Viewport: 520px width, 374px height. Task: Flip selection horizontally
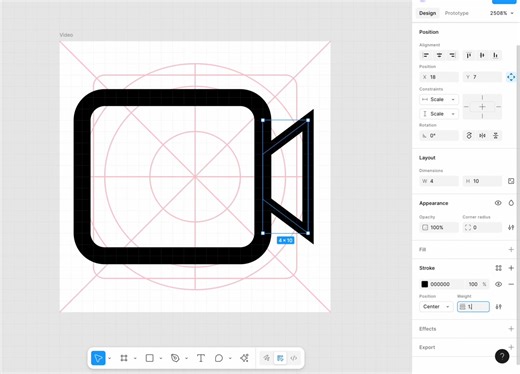(x=482, y=135)
